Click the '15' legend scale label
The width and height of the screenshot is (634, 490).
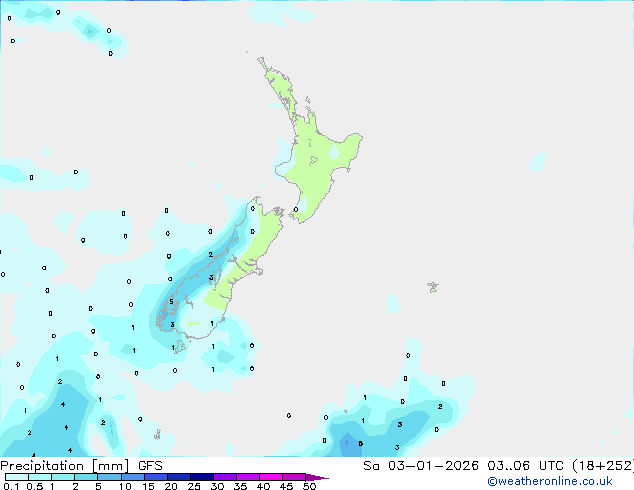148,486
